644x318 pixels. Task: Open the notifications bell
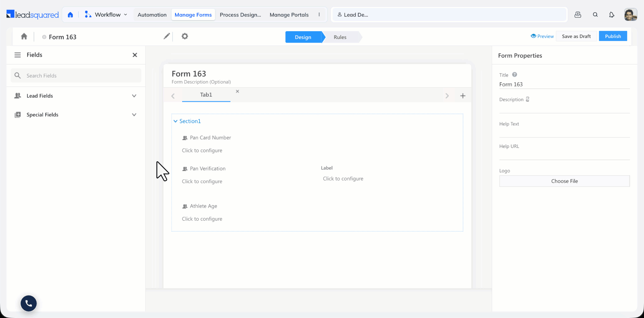click(x=612, y=15)
